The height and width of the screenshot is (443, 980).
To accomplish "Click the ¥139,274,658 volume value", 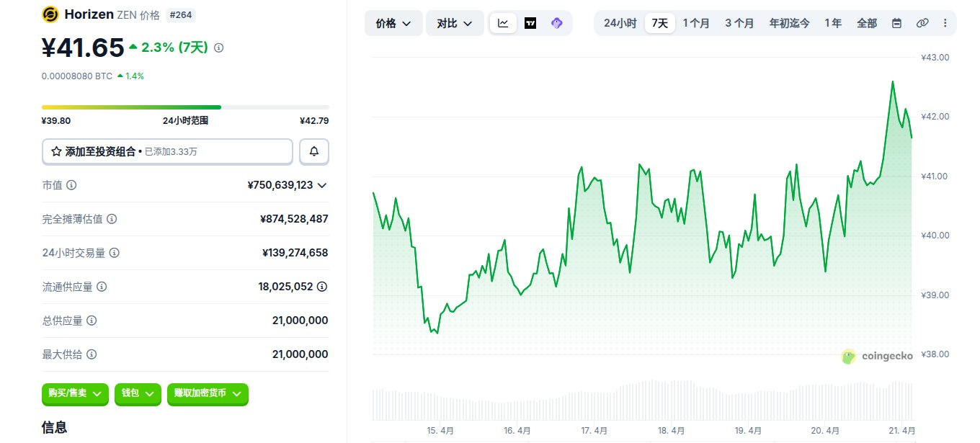I will pos(295,253).
